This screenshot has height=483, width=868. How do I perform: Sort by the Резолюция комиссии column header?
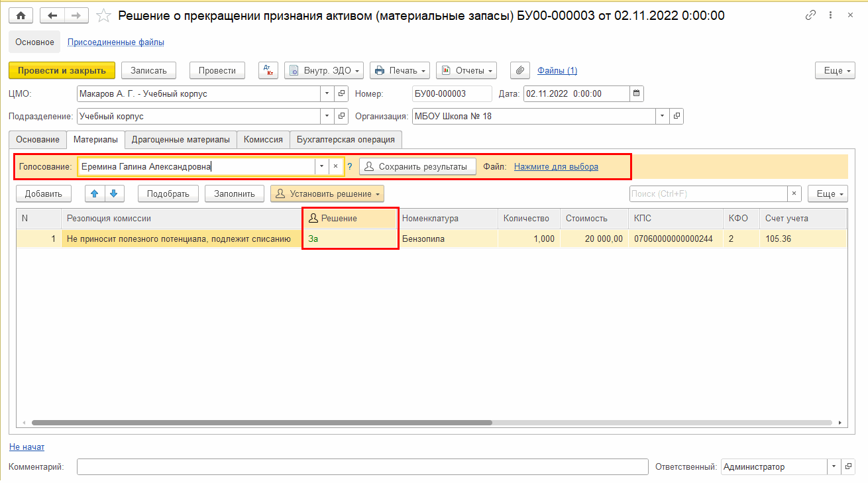coord(182,218)
